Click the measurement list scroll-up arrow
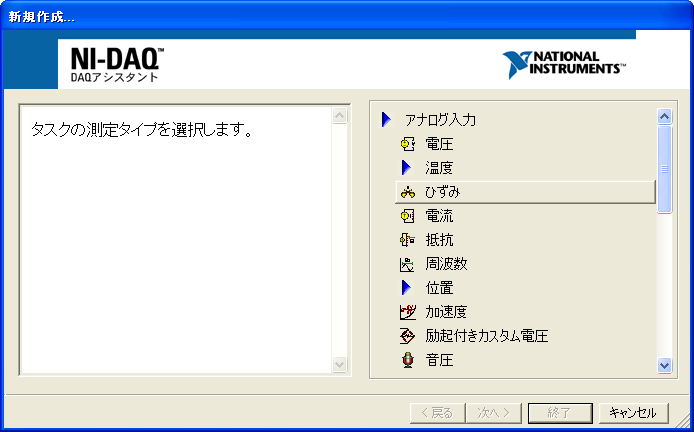 coord(664,117)
